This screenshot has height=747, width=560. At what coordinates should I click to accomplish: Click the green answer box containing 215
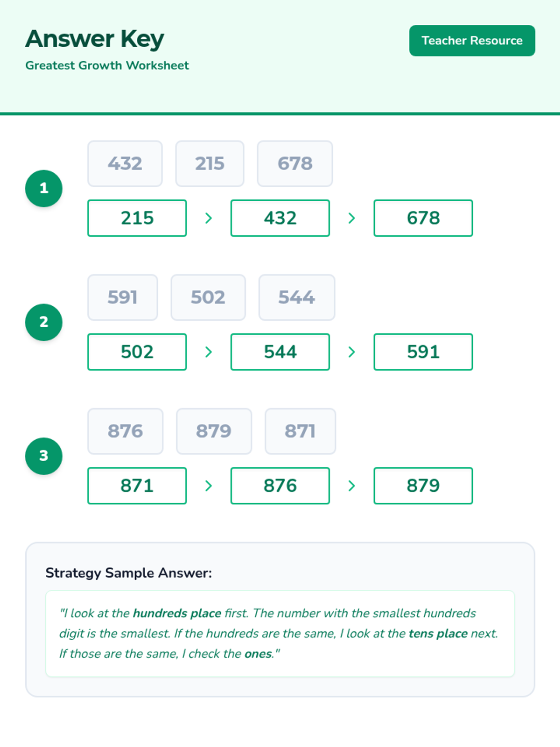click(x=137, y=218)
